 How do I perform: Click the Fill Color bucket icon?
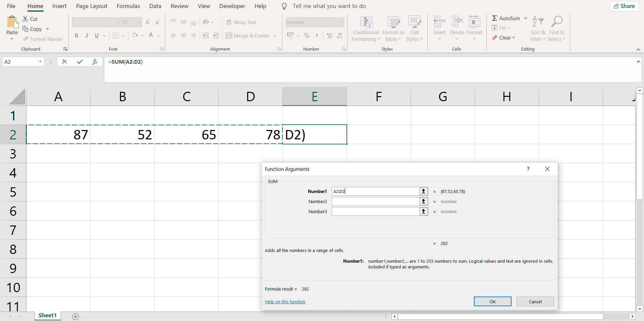tap(135, 35)
